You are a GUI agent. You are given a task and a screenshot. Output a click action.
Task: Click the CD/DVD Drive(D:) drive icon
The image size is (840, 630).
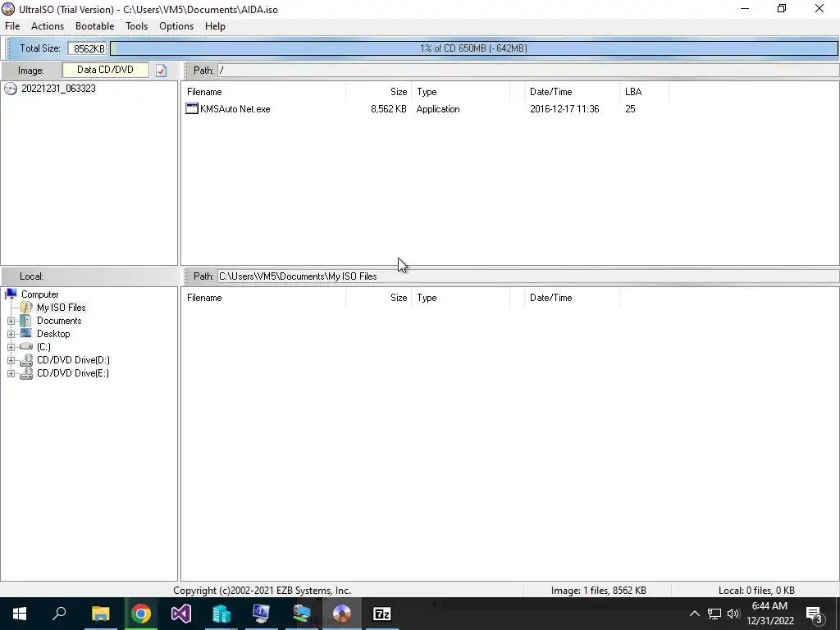point(25,361)
